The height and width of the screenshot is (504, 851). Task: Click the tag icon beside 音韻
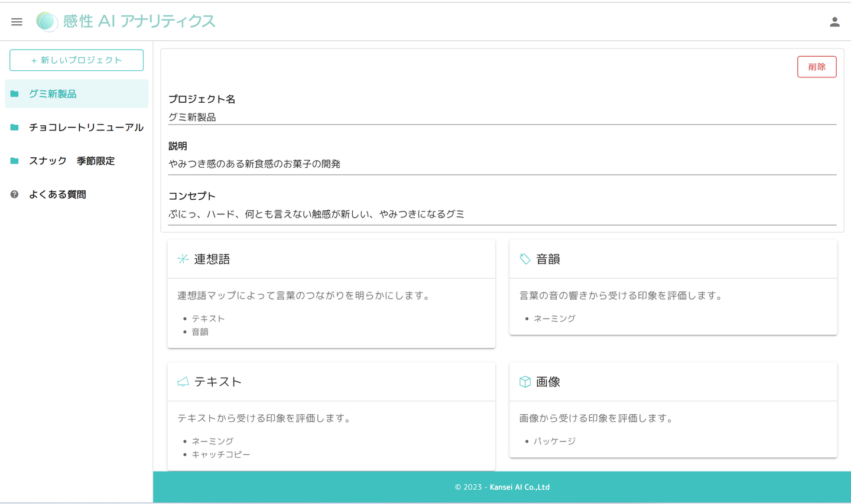tap(525, 259)
